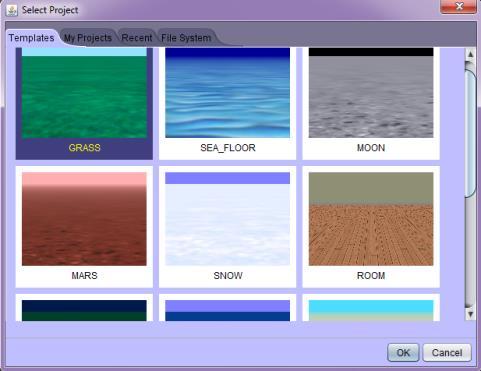The height and width of the screenshot is (371, 481).
Task: Choose the SNOW template thumbnail
Action: 227,227
